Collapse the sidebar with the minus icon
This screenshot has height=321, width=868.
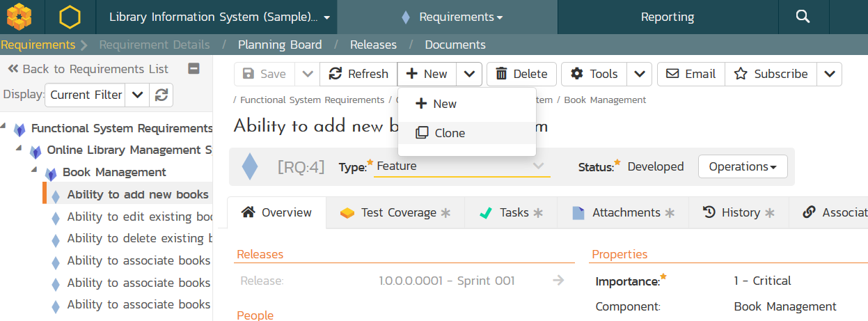(194, 68)
